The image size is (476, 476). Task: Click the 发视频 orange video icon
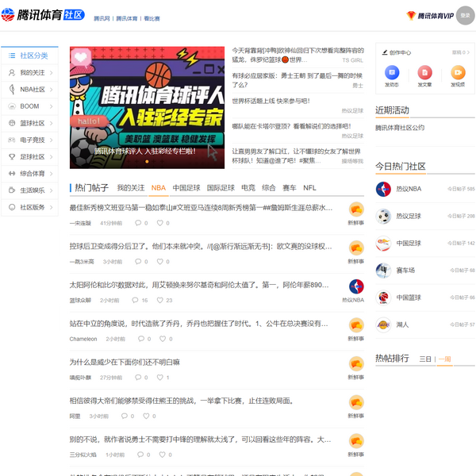pos(458,72)
